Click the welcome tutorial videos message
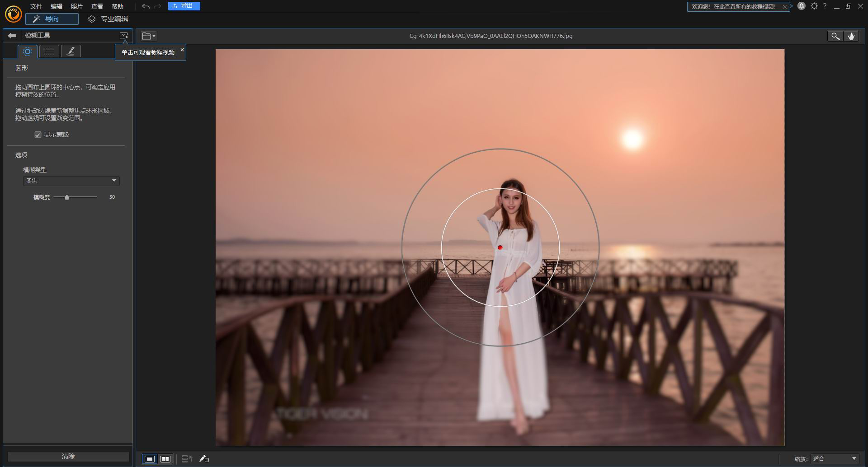This screenshot has width=868, height=467. 734,7
